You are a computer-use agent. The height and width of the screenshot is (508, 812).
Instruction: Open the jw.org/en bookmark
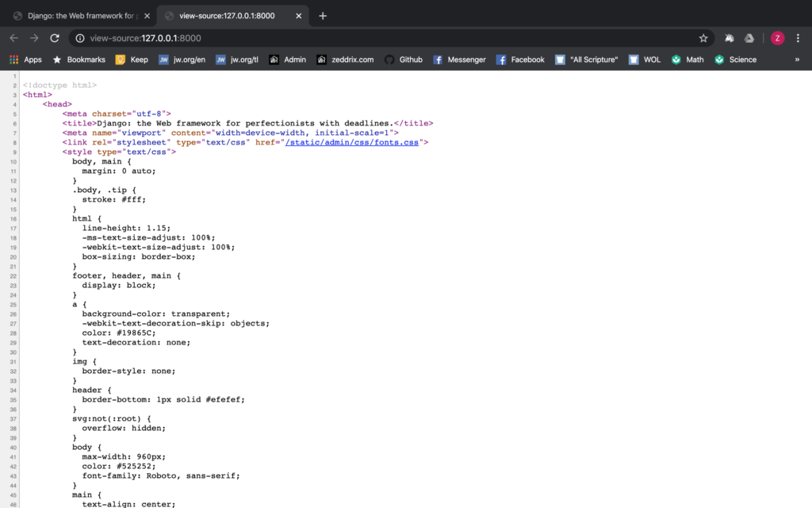[x=182, y=60]
